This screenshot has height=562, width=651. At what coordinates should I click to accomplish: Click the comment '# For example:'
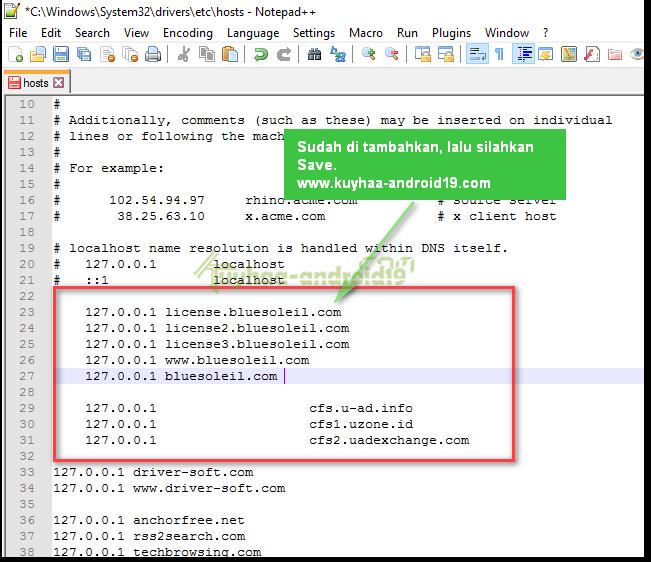pos(109,169)
